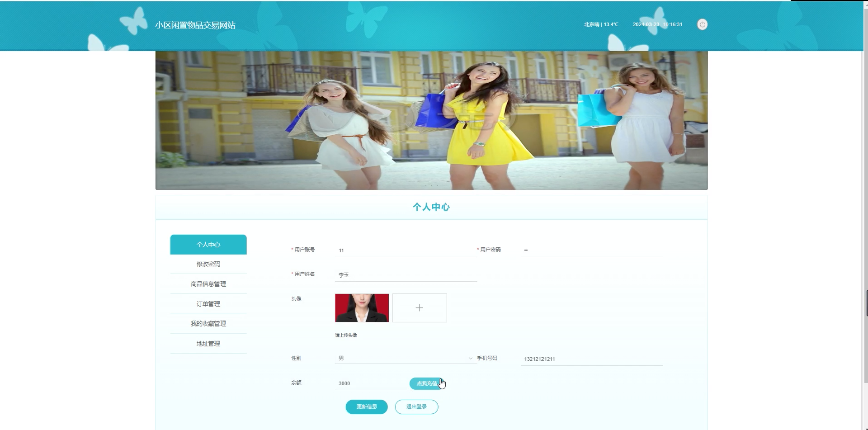This screenshot has height=430, width=868.
Task: Go to 订单管理 in the sidebar
Action: tap(208, 304)
